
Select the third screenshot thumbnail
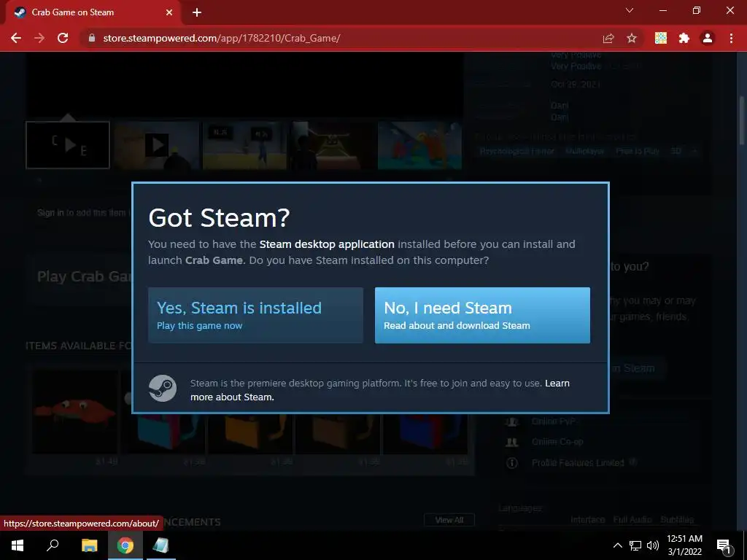(x=244, y=145)
